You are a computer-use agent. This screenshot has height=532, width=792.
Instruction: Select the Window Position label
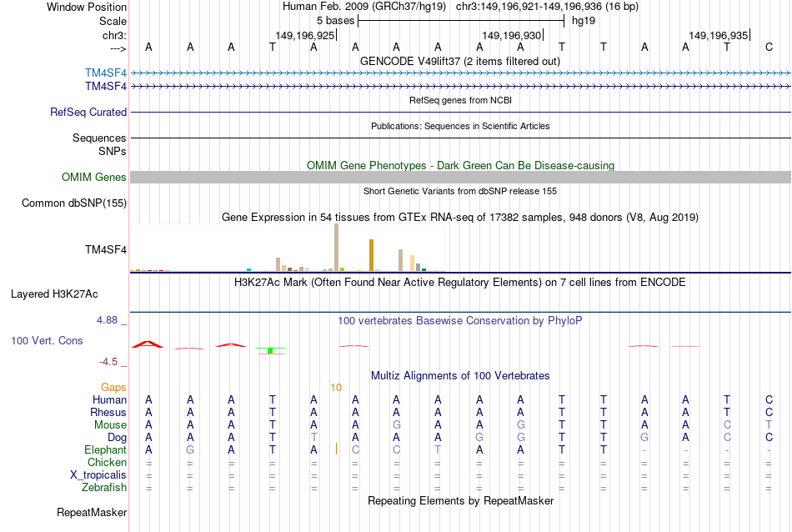click(87, 7)
